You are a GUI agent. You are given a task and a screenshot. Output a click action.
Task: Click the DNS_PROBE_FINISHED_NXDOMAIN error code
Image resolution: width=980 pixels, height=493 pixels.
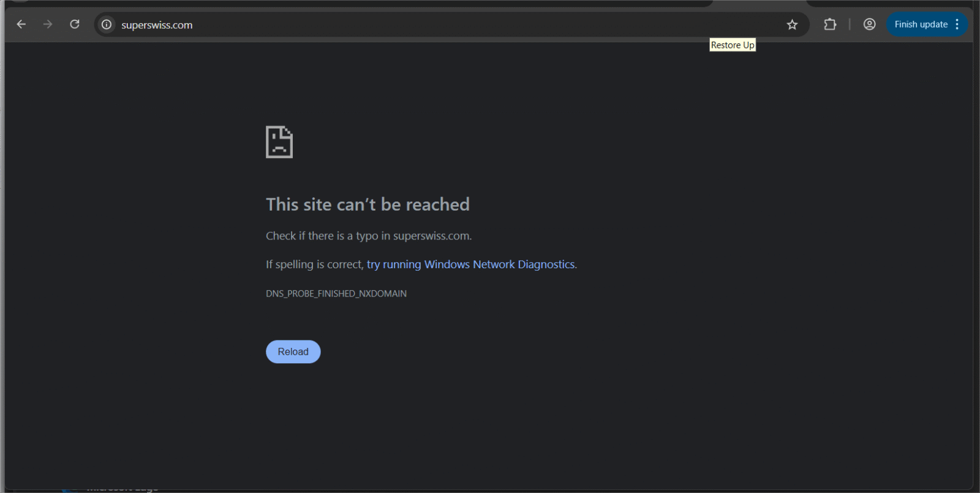336,294
